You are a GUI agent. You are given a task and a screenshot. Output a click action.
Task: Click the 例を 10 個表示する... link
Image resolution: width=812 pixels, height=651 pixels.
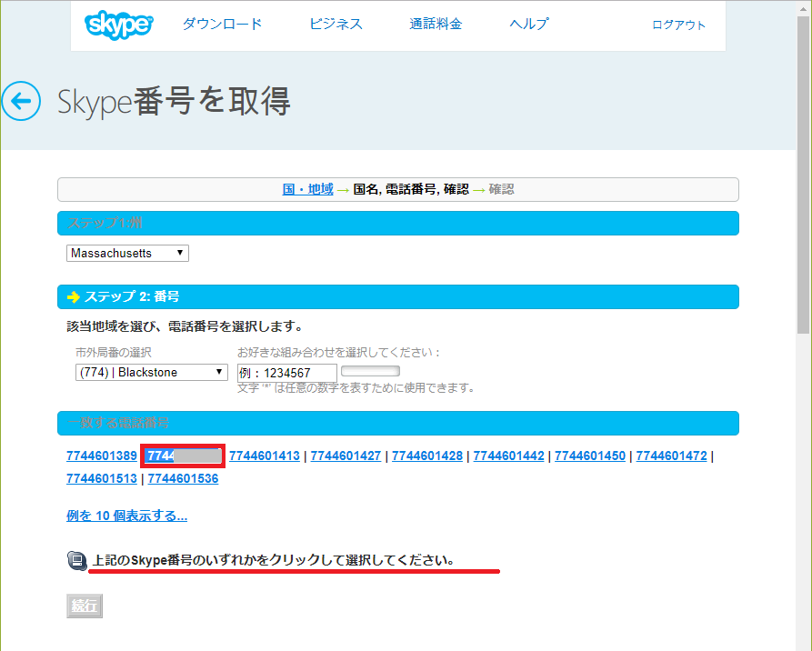tap(127, 516)
